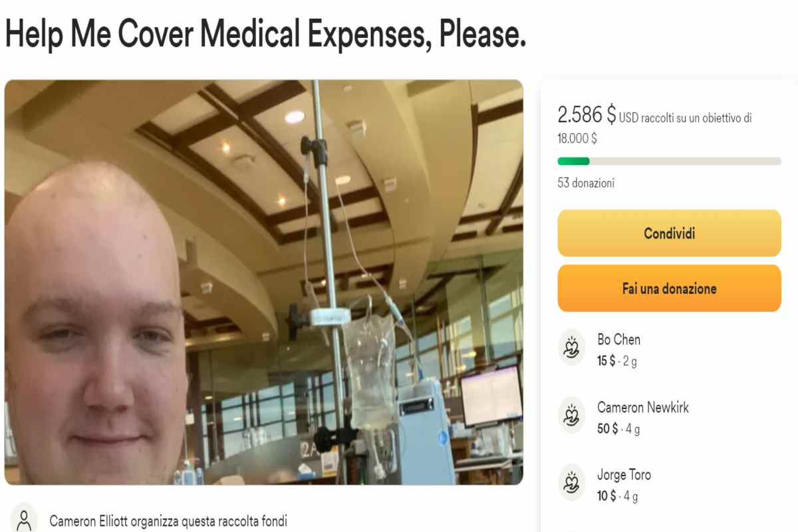Click Cameron Newkirk's 50 $ donation amount

click(607, 429)
